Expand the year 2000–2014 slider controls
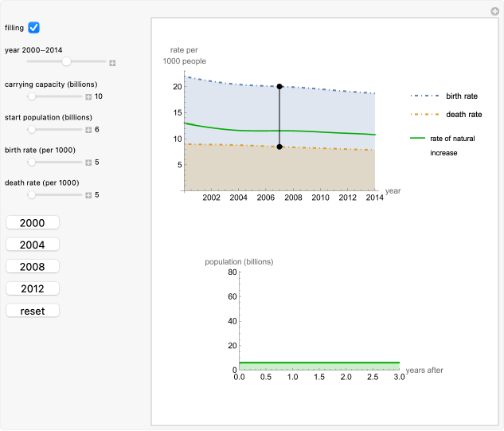Screen dimensions: 504x431 [x=112, y=63]
